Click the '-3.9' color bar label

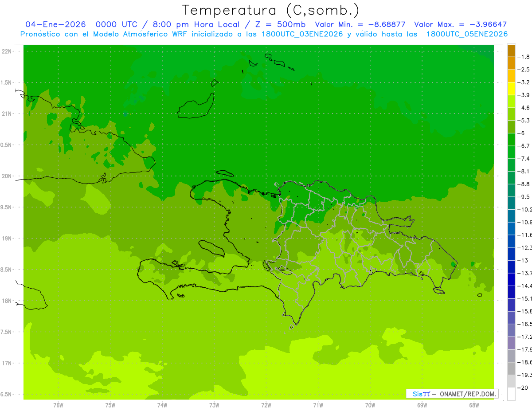point(524,95)
